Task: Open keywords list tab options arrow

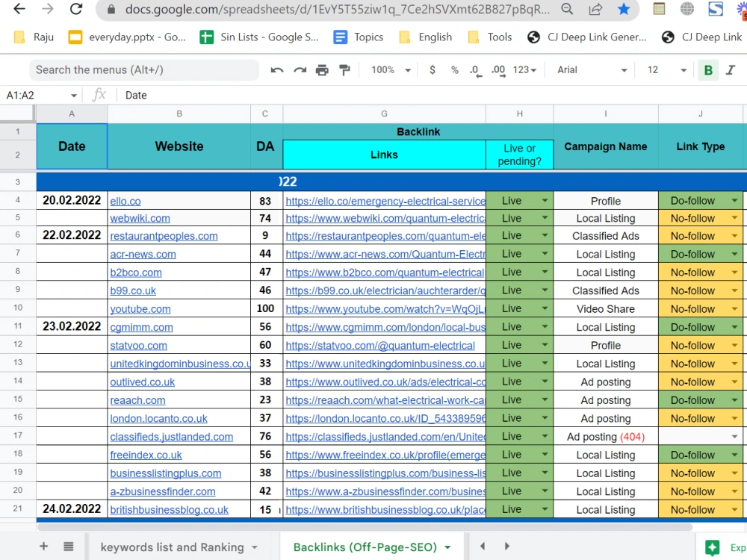Action: coord(255,547)
